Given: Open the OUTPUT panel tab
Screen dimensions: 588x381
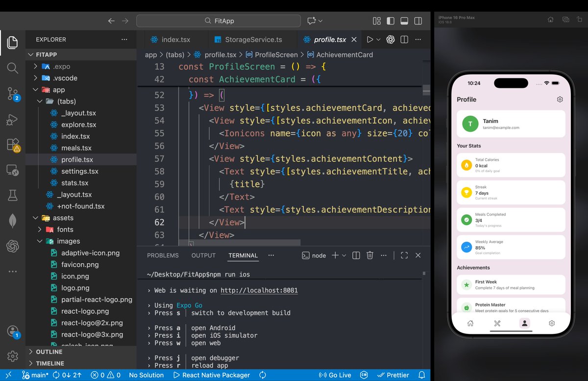Looking at the screenshot, I should (x=203, y=255).
